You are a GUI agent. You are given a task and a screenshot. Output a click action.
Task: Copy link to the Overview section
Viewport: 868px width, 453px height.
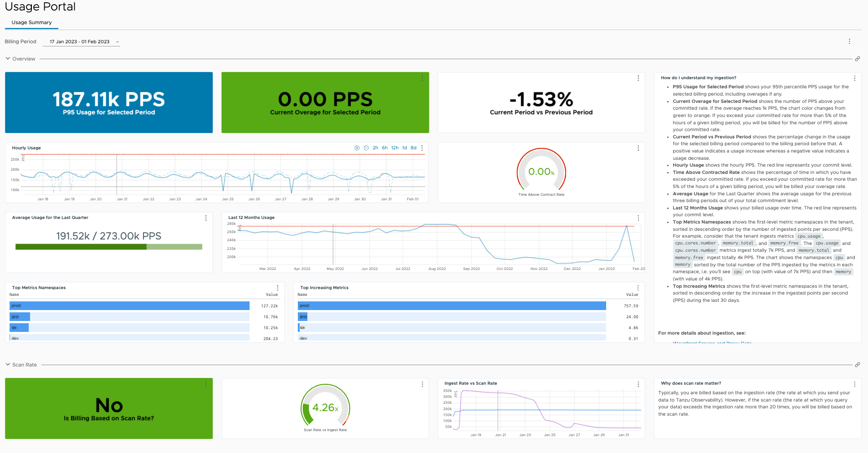(x=858, y=59)
